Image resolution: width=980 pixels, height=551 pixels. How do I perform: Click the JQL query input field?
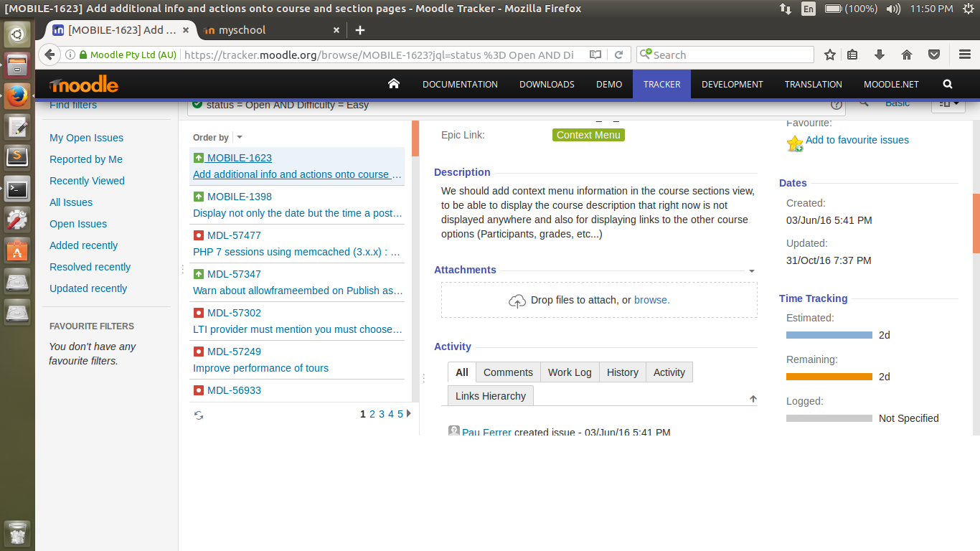pyautogui.click(x=517, y=105)
